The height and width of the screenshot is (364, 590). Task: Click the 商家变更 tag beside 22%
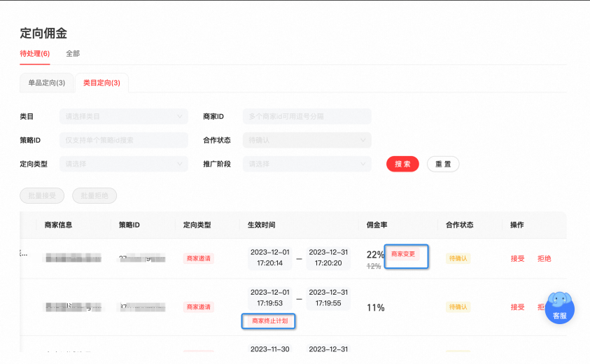point(403,254)
